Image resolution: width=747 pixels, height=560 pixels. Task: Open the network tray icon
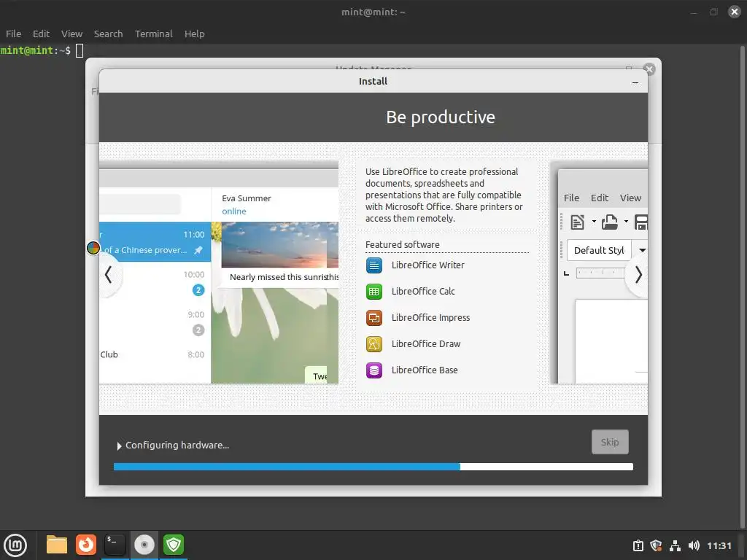tap(675, 545)
